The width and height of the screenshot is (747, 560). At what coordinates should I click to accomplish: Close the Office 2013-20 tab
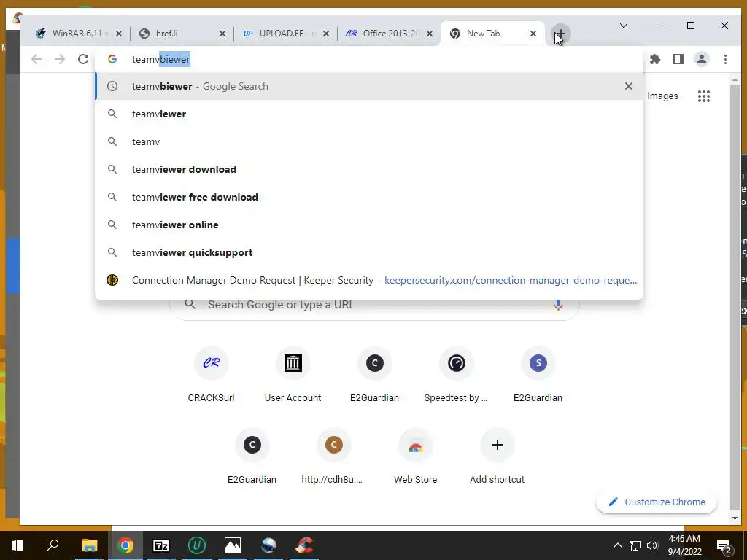point(430,34)
